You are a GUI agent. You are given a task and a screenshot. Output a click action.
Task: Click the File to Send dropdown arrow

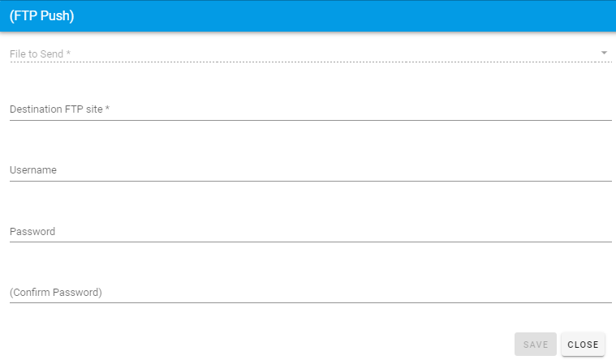pos(604,54)
